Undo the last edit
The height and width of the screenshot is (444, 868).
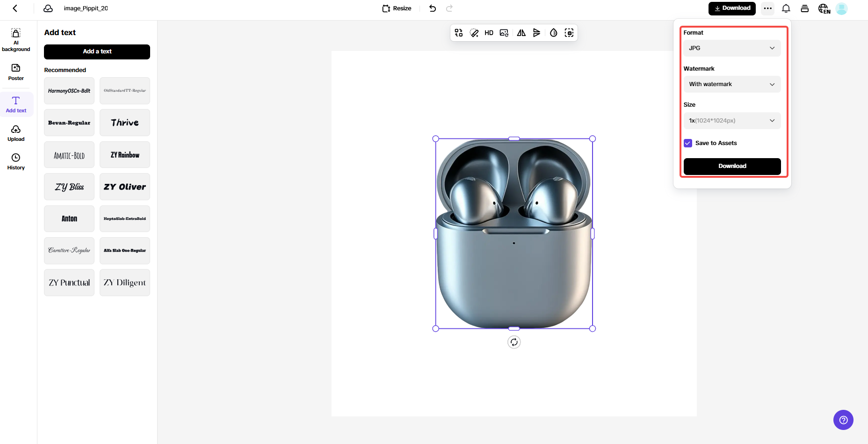click(433, 8)
